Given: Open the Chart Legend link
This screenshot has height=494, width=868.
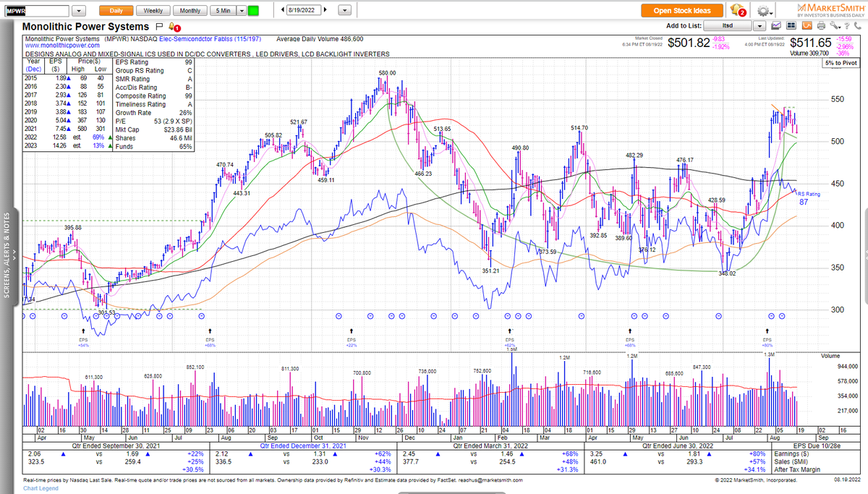Looking at the screenshot, I should tap(42, 489).
